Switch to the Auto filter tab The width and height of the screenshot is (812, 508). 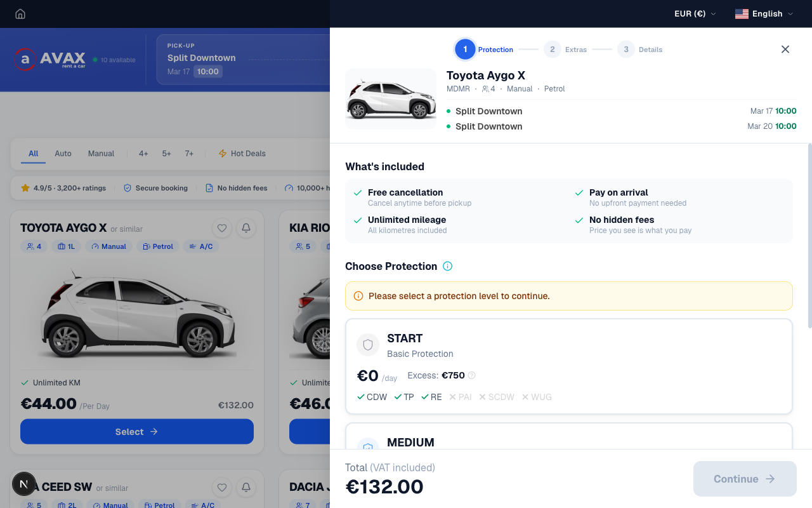click(x=63, y=154)
